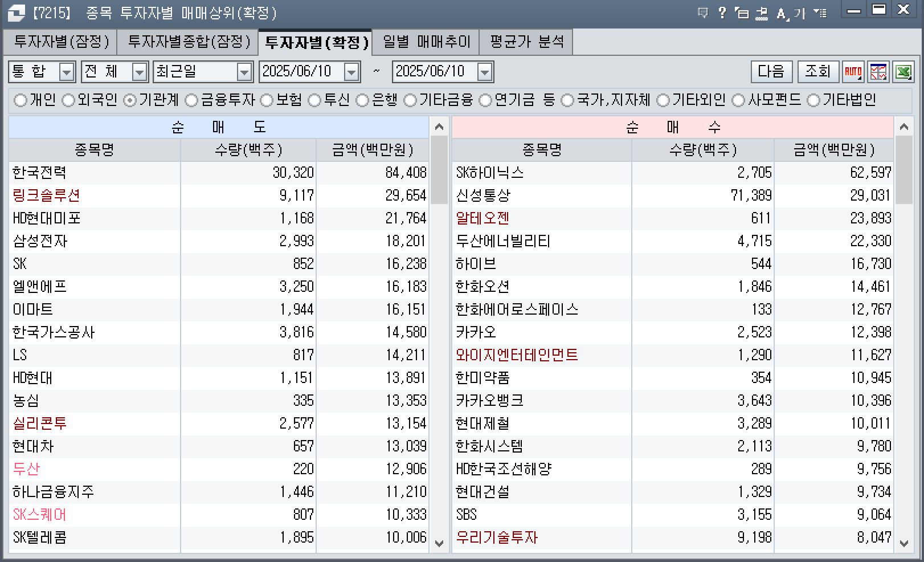Open the list menu icon in title bar
The height and width of the screenshot is (562, 924).
tap(820, 13)
